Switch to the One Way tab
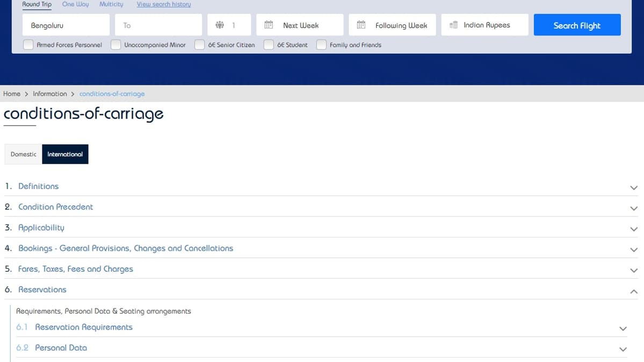 pos(75,4)
